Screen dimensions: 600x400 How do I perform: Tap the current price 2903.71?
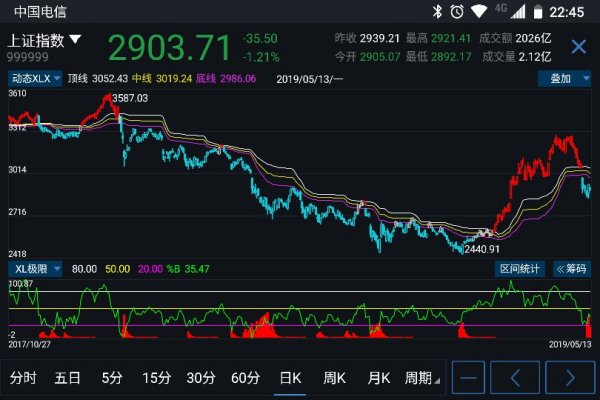(x=170, y=48)
